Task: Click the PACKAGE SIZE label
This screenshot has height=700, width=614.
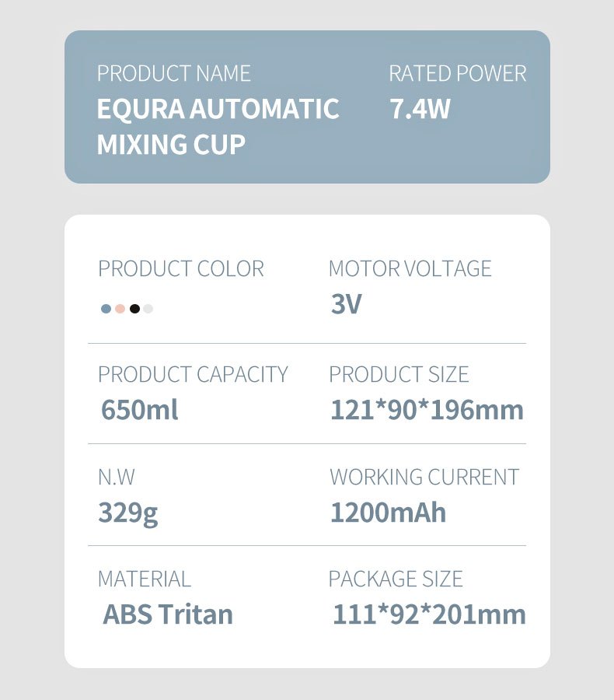Action: (x=396, y=579)
